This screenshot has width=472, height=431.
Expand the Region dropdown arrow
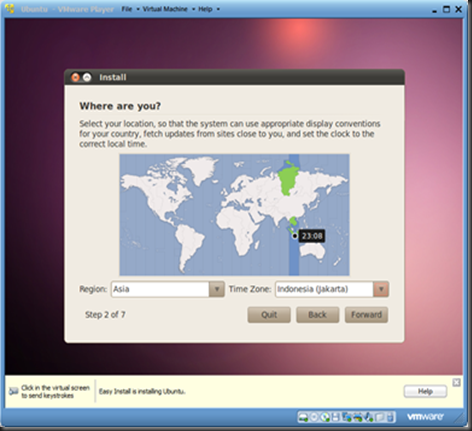(x=217, y=289)
